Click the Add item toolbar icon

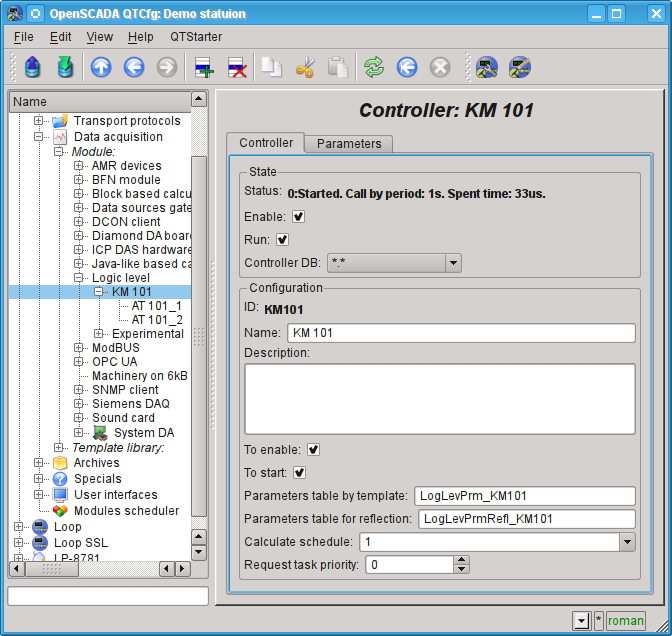pos(204,68)
